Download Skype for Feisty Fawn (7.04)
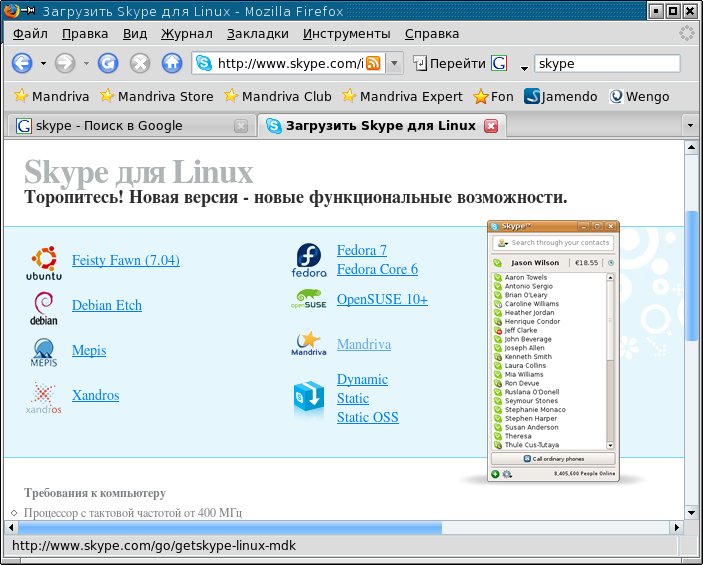The width and height of the screenshot is (703, 565). coord(126,260)
